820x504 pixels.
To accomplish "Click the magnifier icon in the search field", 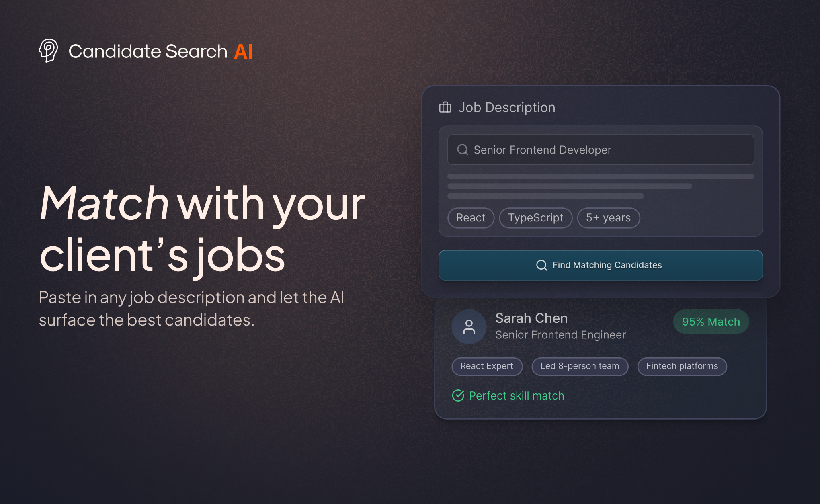I will (x=463, y=150).
